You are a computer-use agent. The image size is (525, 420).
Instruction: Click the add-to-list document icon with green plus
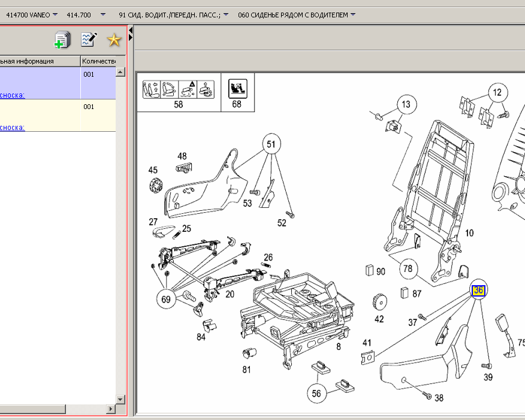(62, 40)
